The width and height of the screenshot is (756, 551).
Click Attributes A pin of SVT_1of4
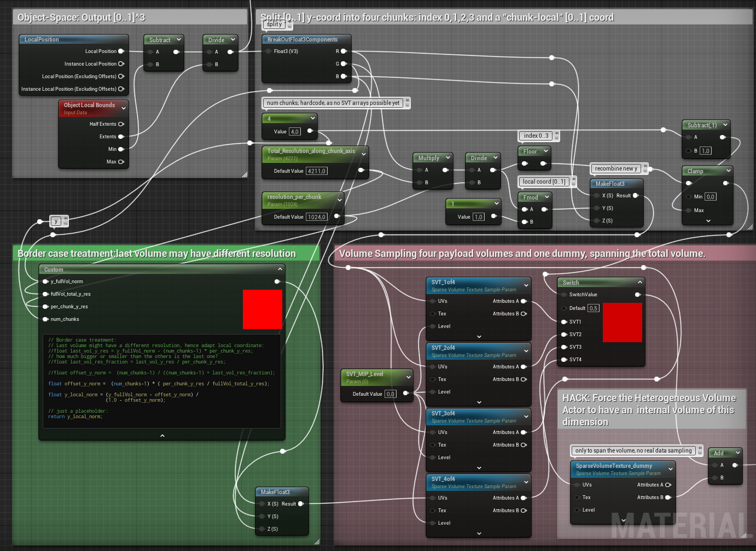coord(524,301)
